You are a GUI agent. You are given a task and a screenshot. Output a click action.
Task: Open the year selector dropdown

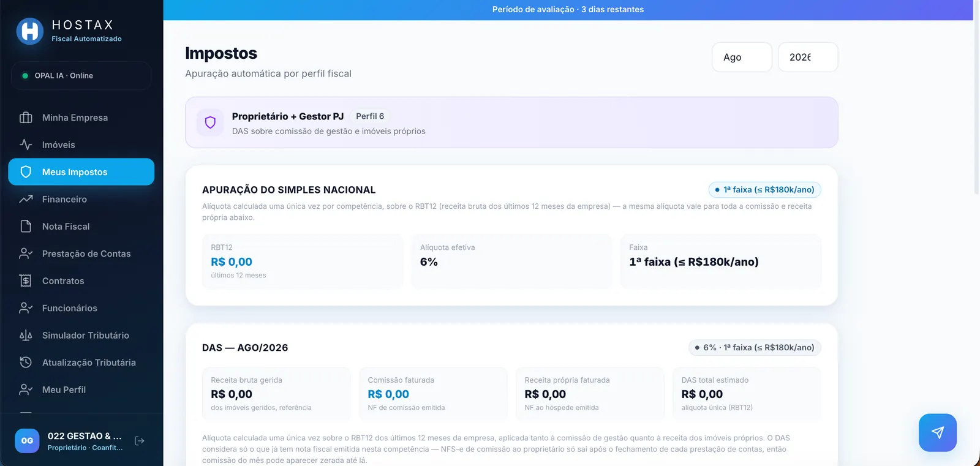808,57
